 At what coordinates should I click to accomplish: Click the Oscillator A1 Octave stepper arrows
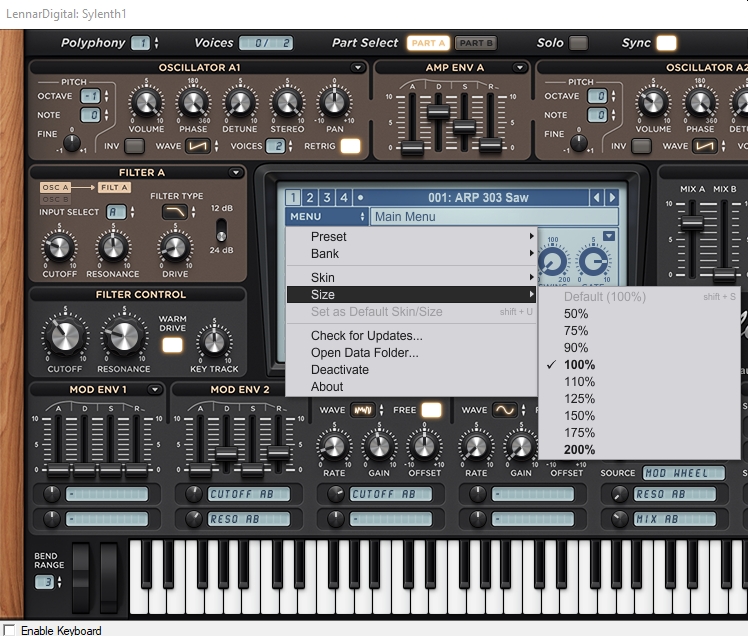click(x=106, y=96)
